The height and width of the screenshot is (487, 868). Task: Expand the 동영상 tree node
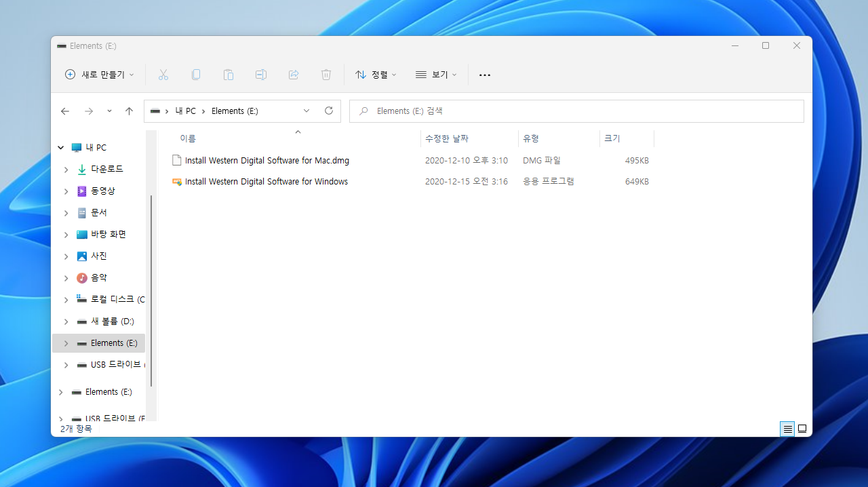(x=66, y=191)
